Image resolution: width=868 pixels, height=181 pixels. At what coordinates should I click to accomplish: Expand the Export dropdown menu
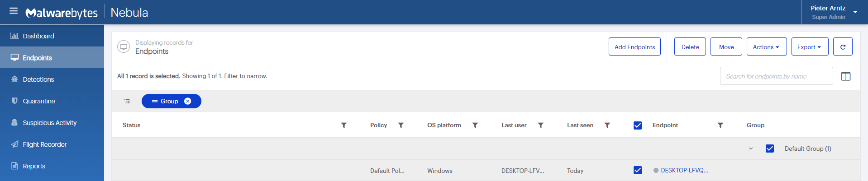click(x=809, y=47)
